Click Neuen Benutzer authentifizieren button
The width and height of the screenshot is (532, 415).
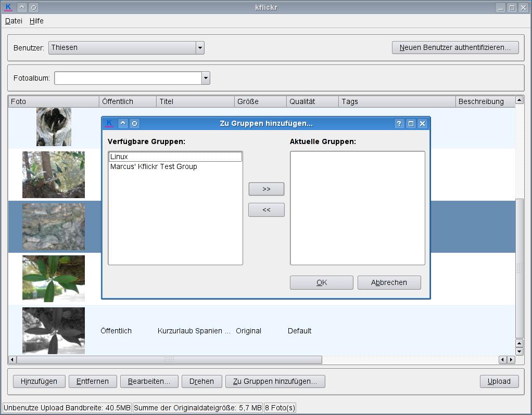455,47
